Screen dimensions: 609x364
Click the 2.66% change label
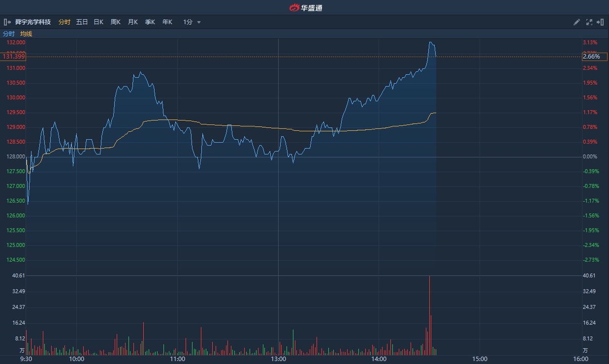(x=591, y=57)
